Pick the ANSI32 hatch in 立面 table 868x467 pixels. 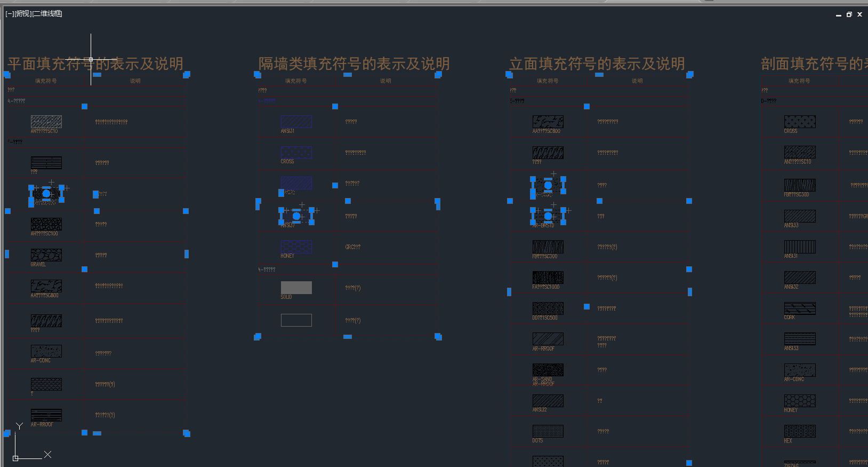pyautogui.click(x=548, y=401)
